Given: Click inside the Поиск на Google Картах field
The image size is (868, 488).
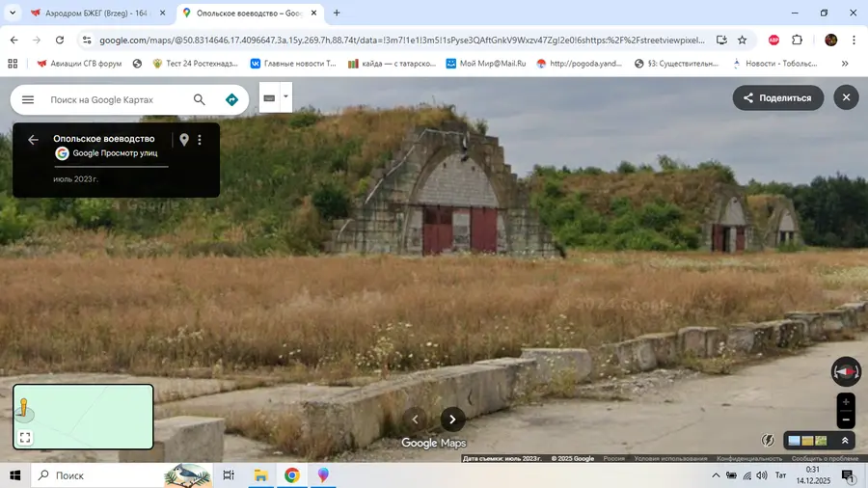Looking at the screenshot, I should (x=114, y=99).
